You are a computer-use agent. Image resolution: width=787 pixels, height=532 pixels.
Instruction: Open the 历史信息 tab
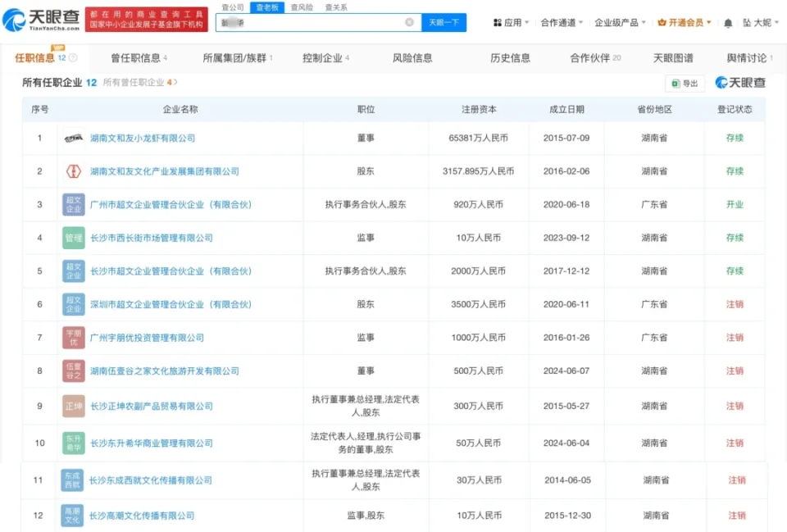click(511, 57)
